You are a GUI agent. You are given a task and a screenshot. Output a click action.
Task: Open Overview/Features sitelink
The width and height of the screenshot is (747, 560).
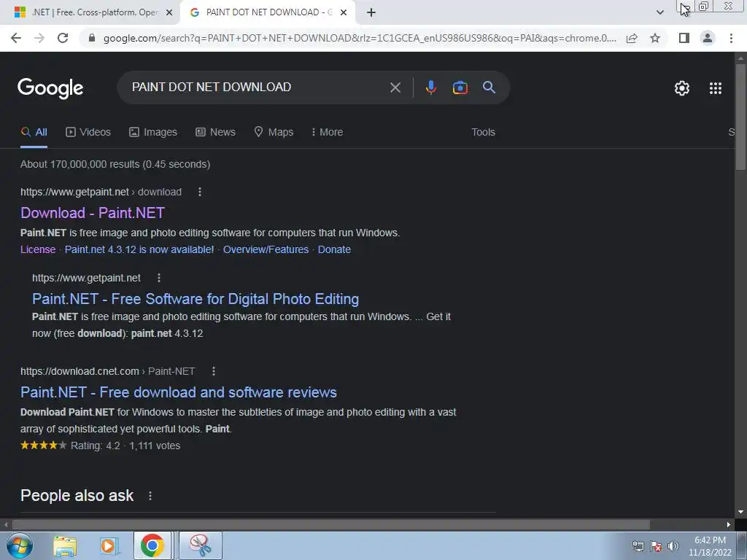266,249
